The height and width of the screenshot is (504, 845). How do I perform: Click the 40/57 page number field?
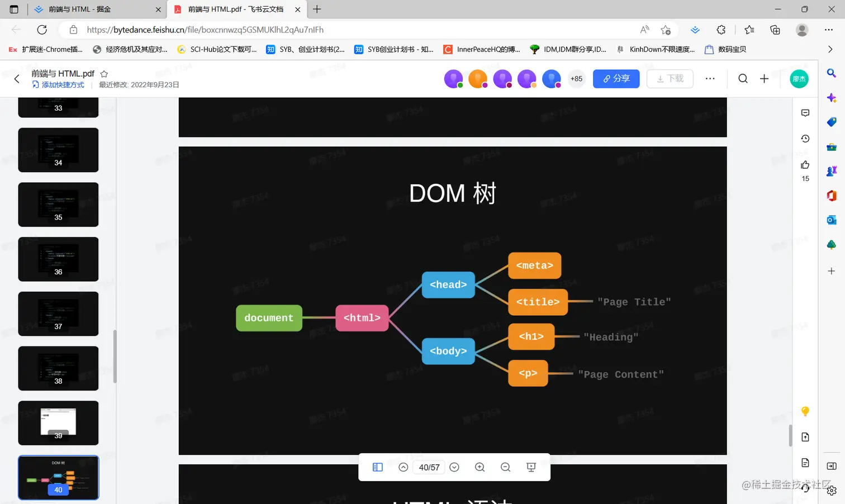[x=429, y=467]
